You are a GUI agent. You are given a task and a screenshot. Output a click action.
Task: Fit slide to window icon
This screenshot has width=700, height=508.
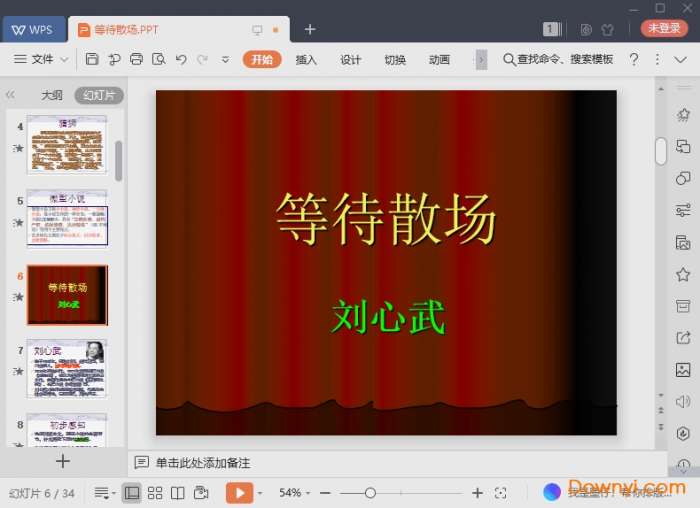[500, 493]
